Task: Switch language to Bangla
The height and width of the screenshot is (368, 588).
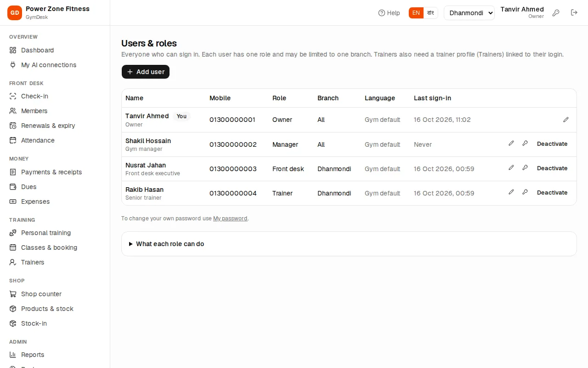Action: [430, 13]
